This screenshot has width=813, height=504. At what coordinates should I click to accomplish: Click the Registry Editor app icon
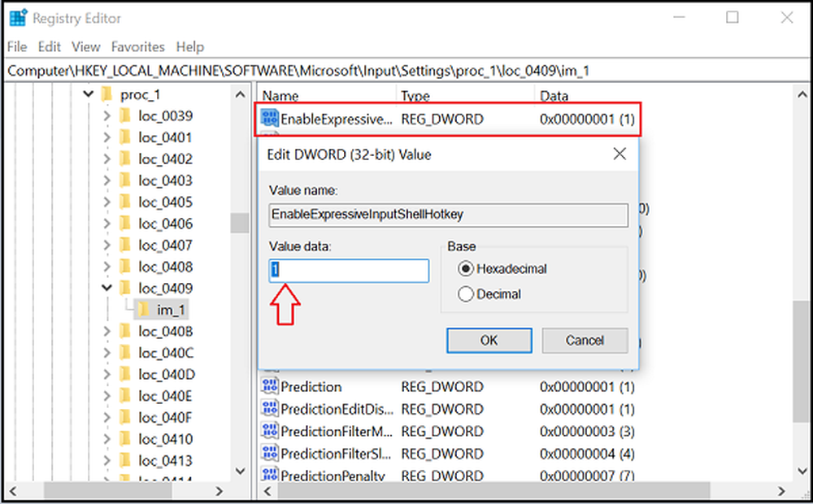(18, 18)
